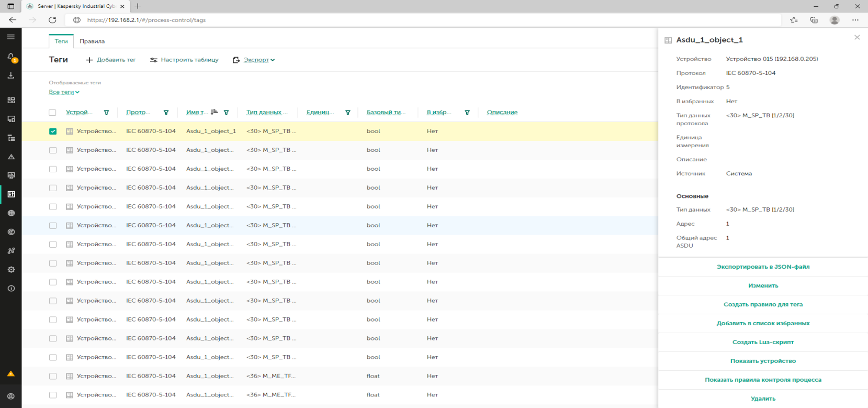Click the sort icon on Имя тега column
Image resolution: width=868 pixels, height=408 pixels.
click(x=214, y=112)
